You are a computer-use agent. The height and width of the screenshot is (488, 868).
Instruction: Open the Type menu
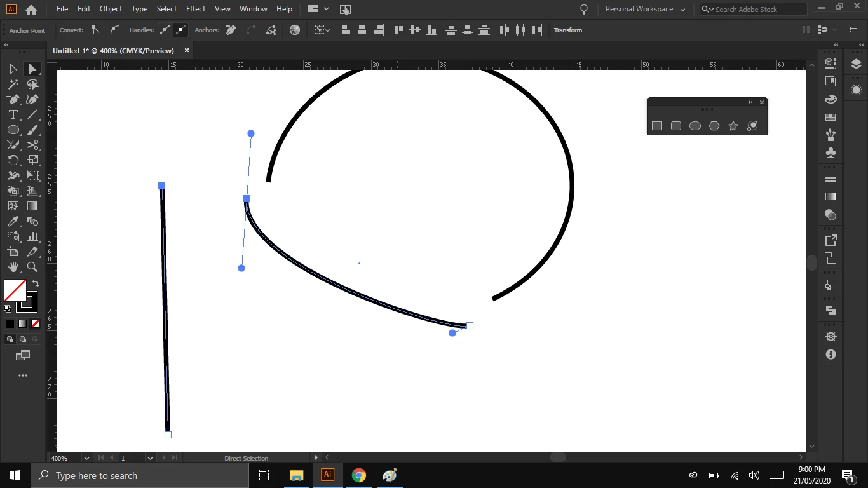[139, 9]
